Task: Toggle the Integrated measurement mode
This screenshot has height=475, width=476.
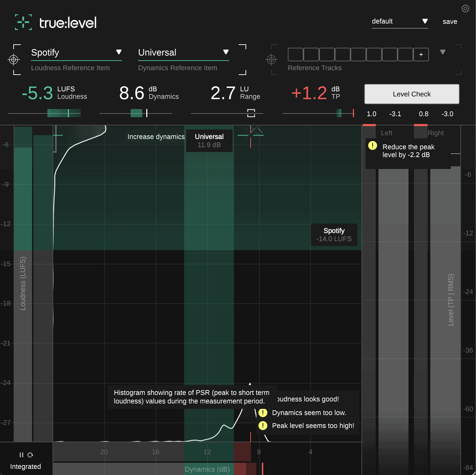Action: click(x=26, y=466)
